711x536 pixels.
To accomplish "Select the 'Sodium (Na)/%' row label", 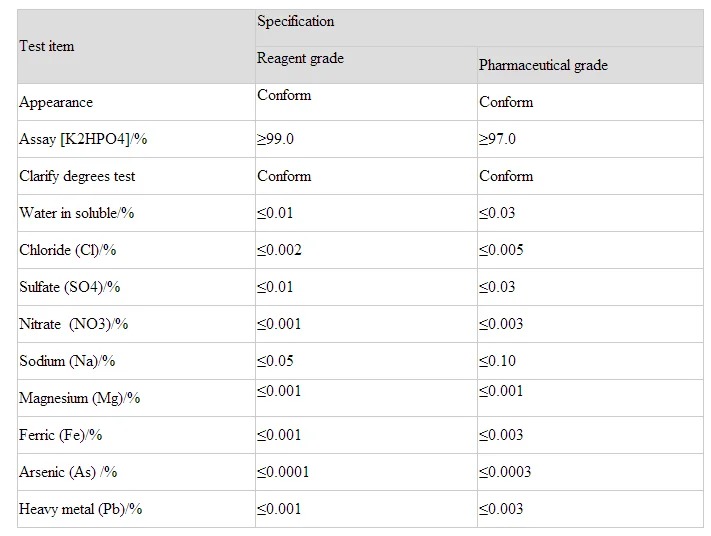I will (67, 361).
